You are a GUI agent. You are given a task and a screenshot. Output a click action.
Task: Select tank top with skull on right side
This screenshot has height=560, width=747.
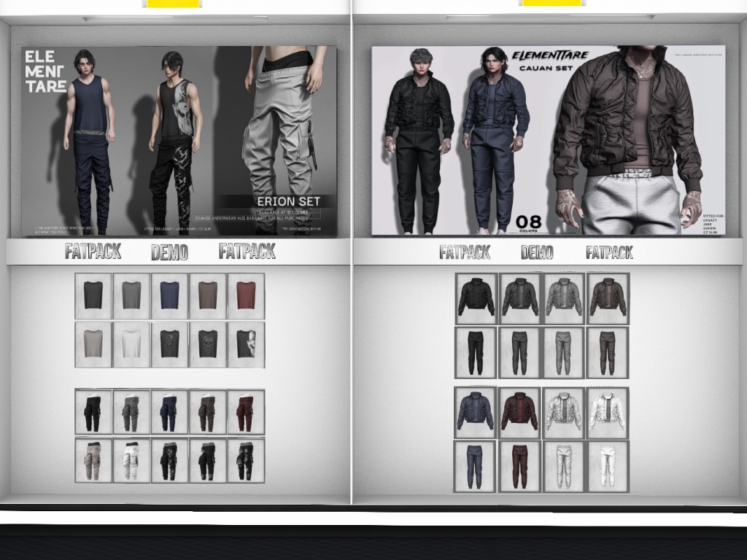click(x=246, y=343)
